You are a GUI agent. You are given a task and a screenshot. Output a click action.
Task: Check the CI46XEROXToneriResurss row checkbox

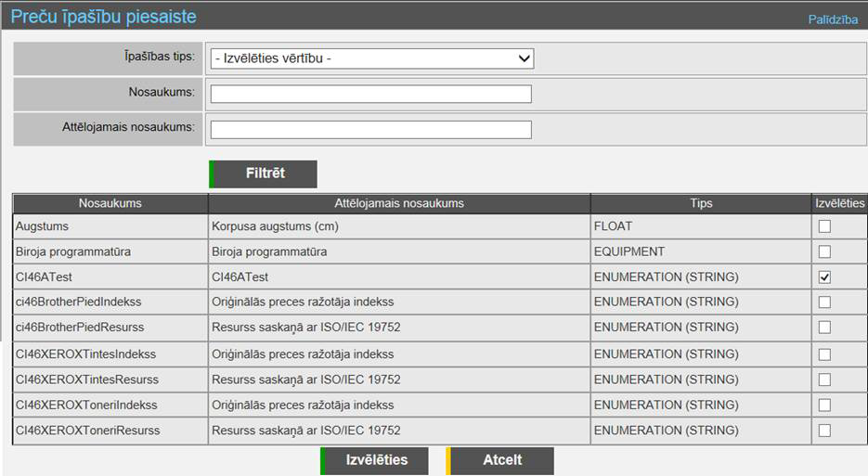824,431
